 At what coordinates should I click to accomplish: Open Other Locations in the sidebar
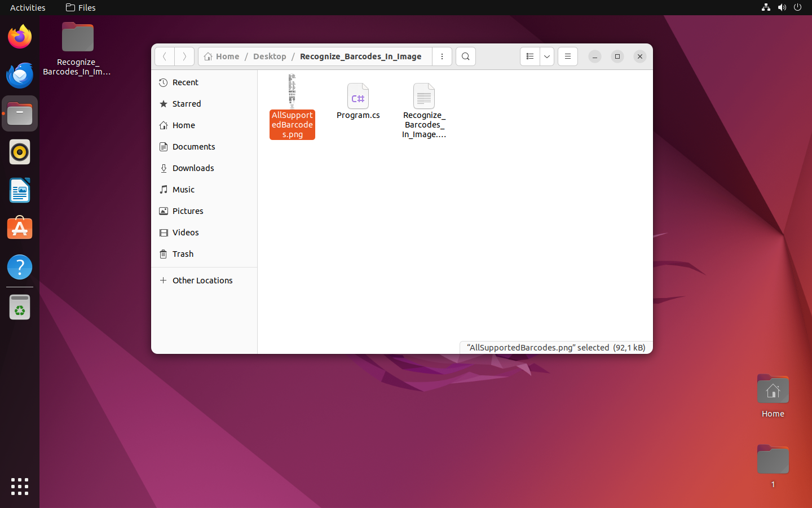click(202, 281)
